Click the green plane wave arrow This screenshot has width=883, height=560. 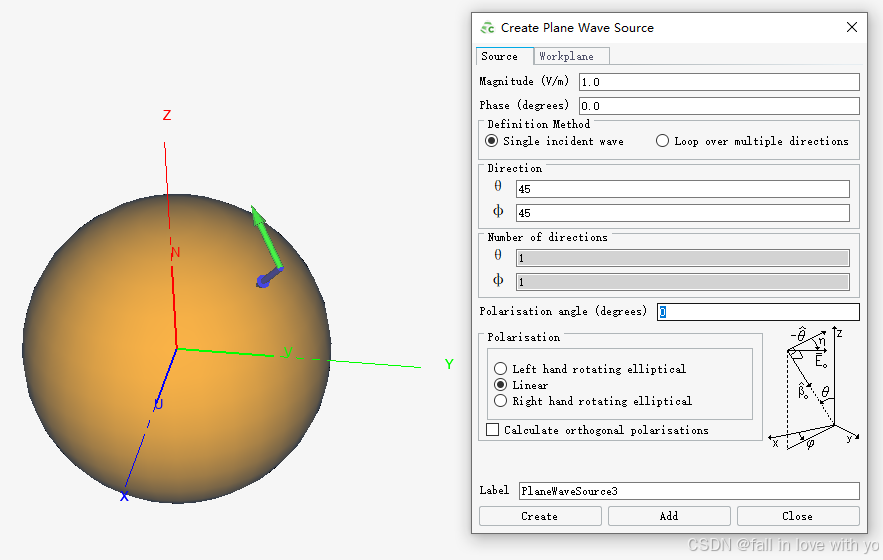tap(266, 236)
